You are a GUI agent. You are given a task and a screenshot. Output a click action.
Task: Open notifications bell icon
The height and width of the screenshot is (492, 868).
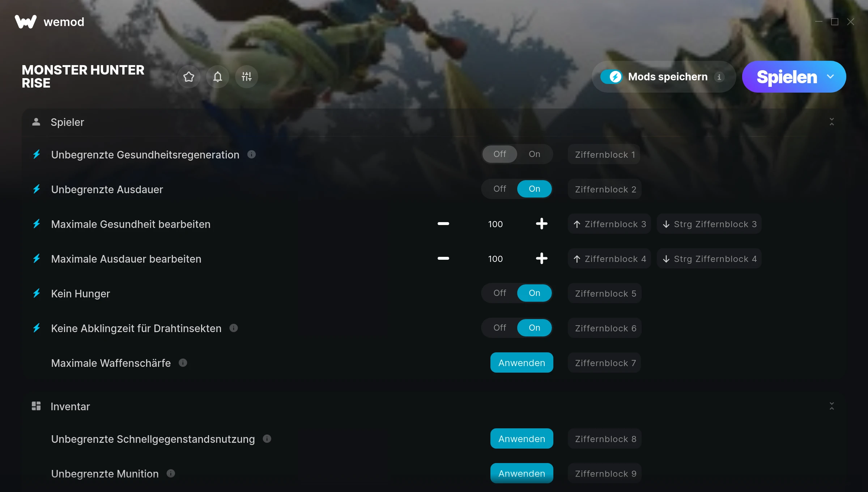(x=218, y=77)
